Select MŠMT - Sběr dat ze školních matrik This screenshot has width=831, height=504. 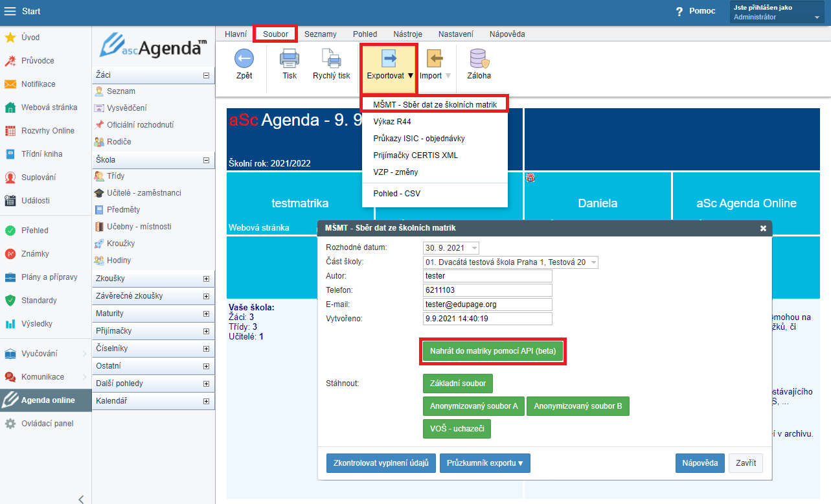tap(435, 104)
